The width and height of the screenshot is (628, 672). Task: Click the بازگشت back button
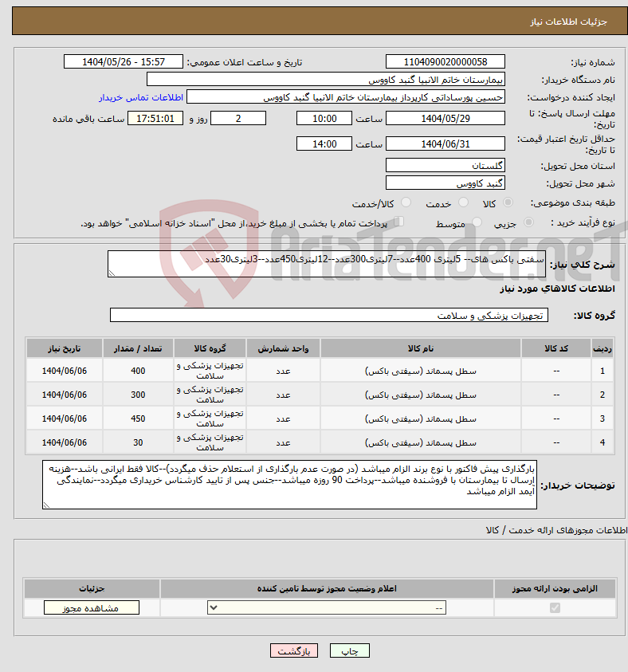294,650
